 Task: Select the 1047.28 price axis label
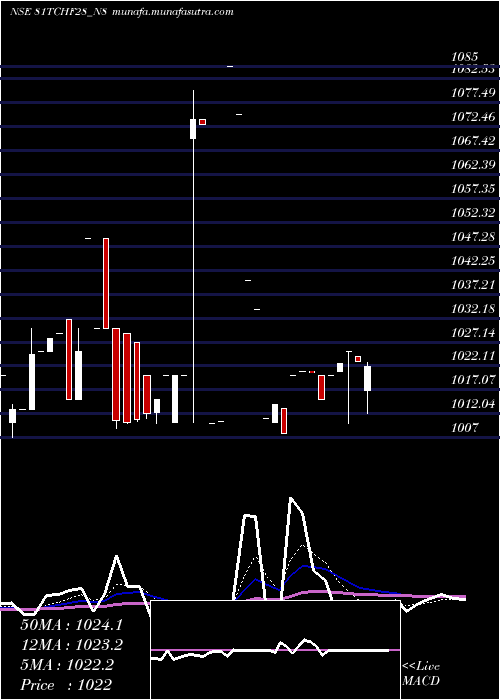pos(473,236)
